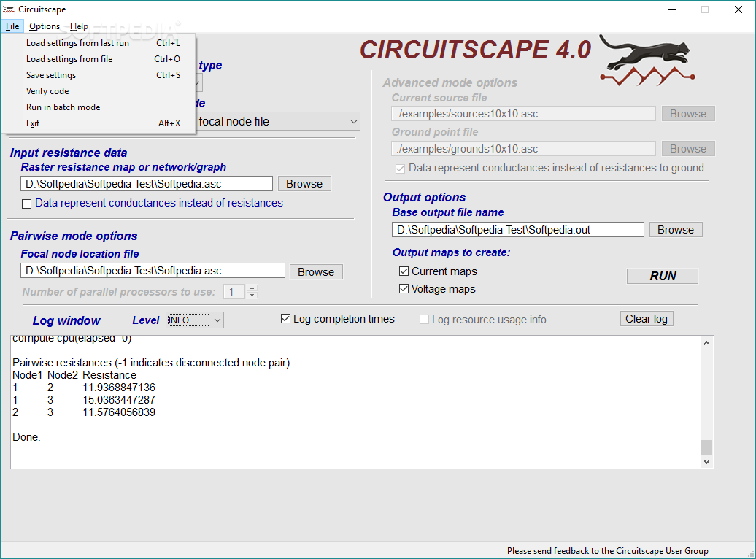Browse for ground point file

coord(688,149)
